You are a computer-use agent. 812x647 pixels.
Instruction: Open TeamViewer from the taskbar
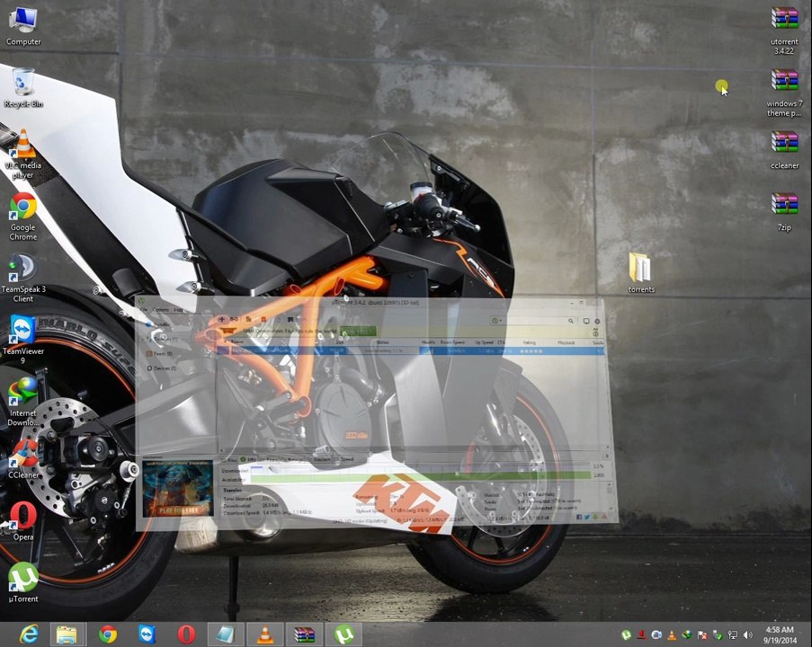tap(147, 634)
